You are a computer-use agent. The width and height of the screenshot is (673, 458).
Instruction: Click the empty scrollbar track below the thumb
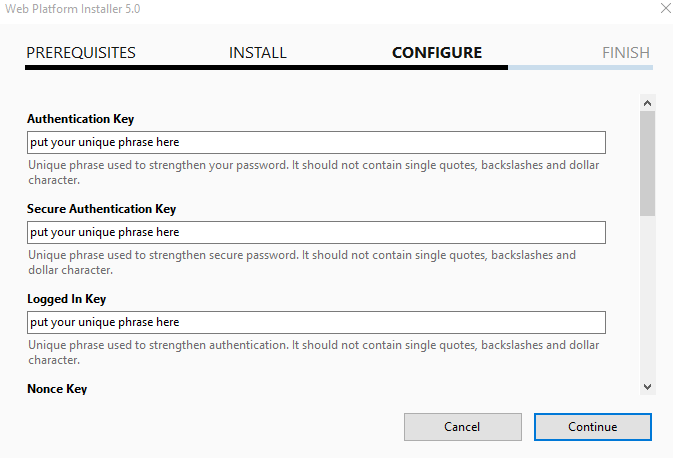tap(648, 297)
